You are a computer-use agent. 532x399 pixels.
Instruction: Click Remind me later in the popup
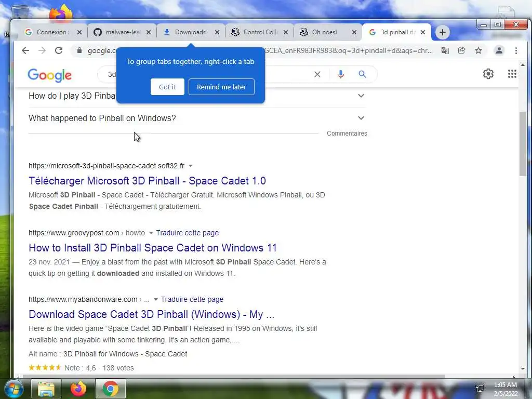[221, 87]
